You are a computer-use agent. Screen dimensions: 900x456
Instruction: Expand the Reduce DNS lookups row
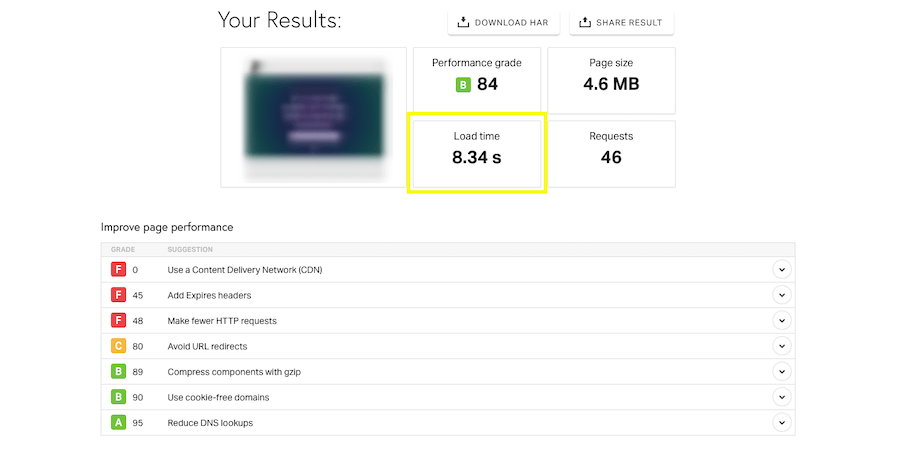781,423
